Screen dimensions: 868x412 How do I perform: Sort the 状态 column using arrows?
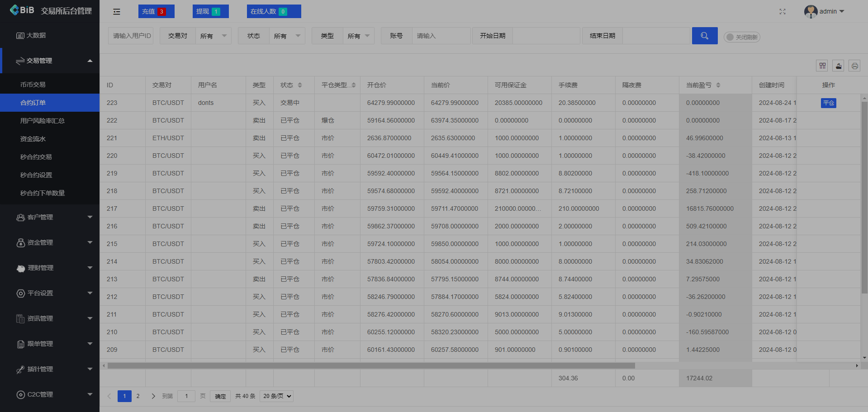click(x=300, y=85)
